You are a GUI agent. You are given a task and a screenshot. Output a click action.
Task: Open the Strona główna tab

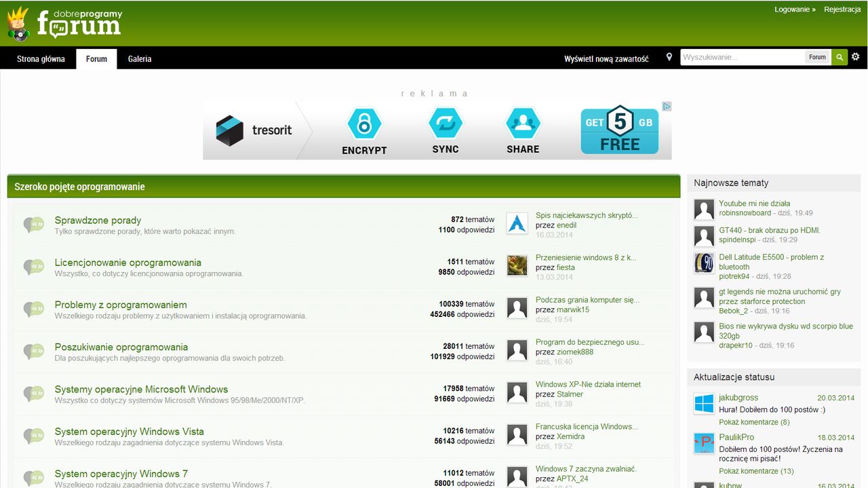coord(41,59)
